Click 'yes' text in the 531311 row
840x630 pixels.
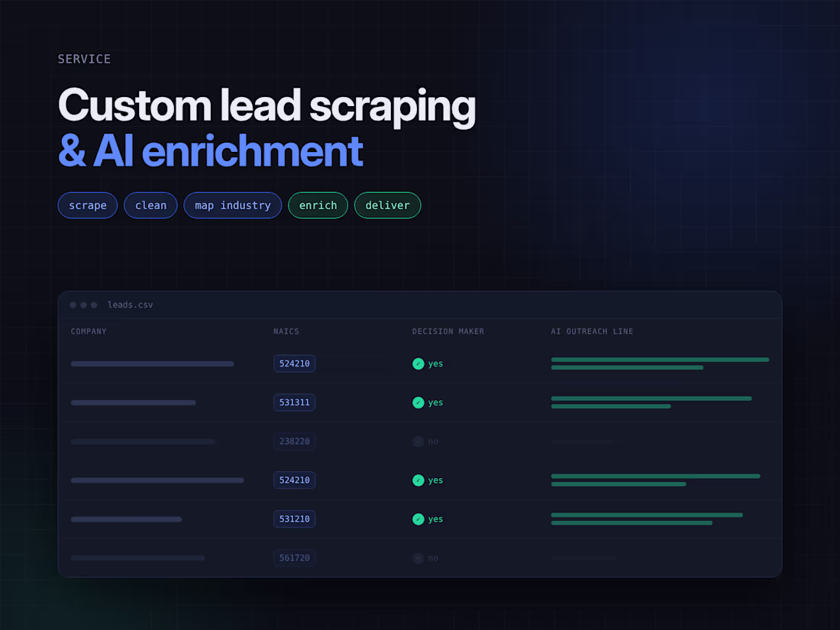pos(435,402)
